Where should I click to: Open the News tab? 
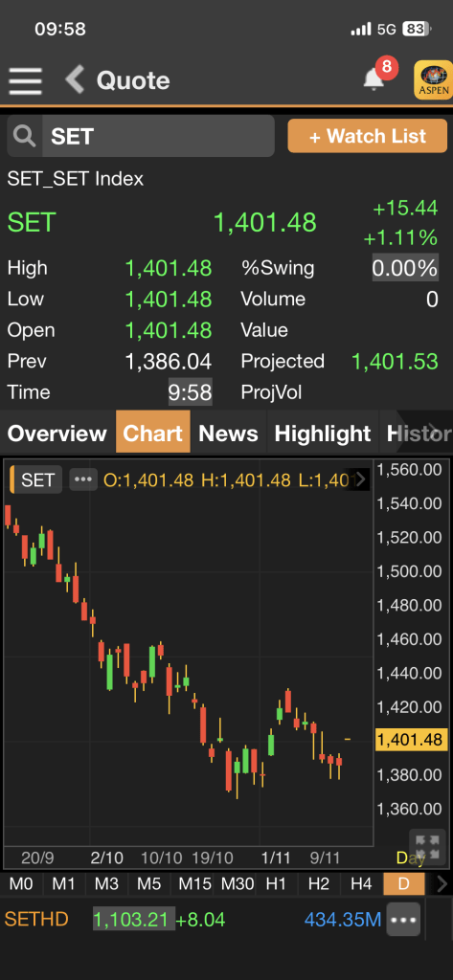point(228,433)
